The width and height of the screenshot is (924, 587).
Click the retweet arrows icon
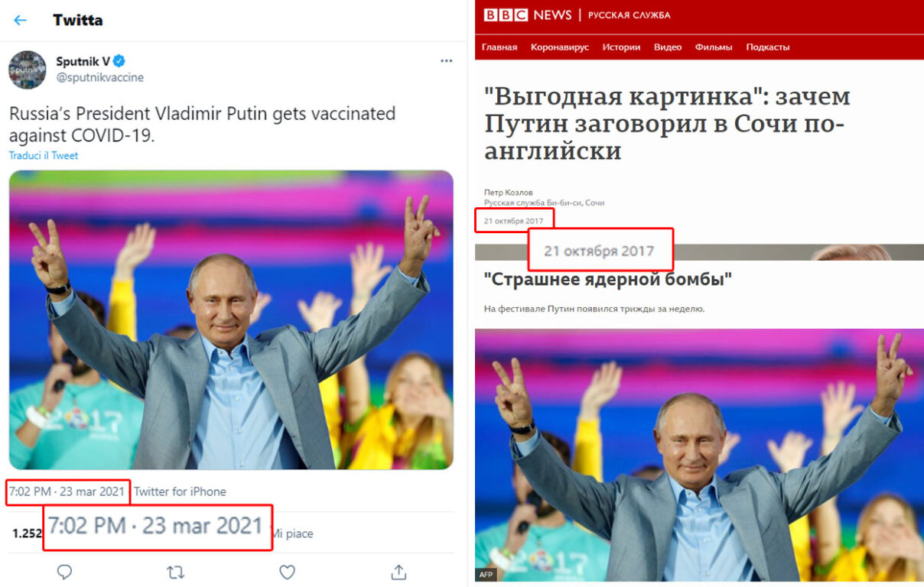point(176,572)
